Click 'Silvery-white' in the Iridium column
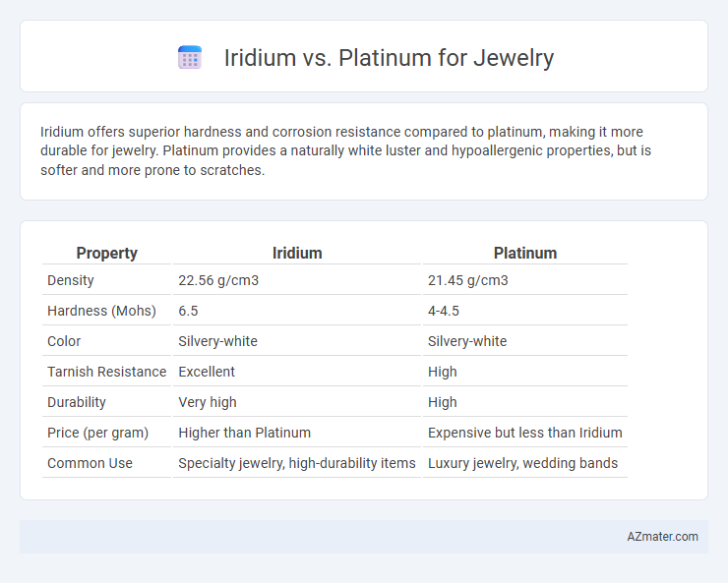The width and height of the screenshot is (728, 583). pyautogui.click(x=217, y=341)
